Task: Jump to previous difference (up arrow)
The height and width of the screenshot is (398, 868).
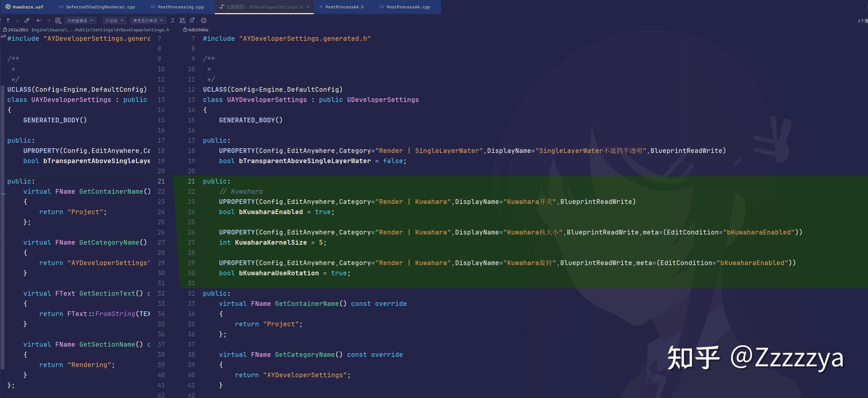Action: click(8, 20)
